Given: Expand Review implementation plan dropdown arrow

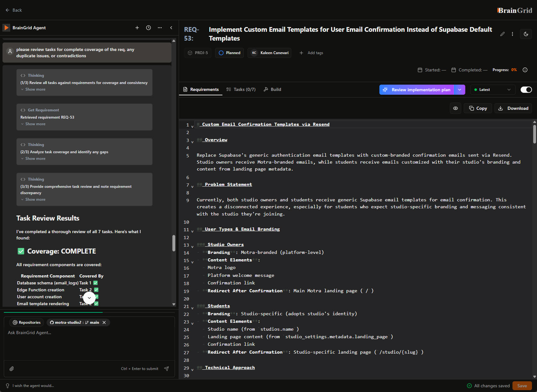Looking at the screenshot, I should (x=460, y=90).
